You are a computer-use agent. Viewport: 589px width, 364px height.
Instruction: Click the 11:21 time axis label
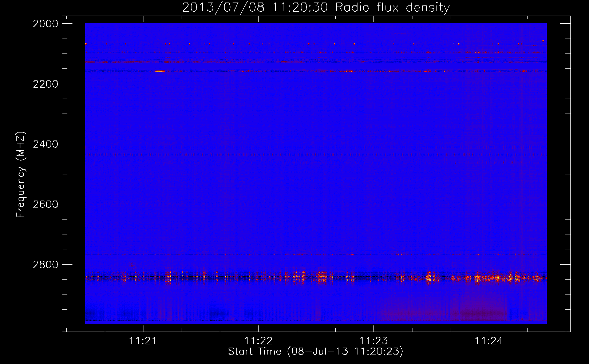pyautogui.click(x=143, y=341)
